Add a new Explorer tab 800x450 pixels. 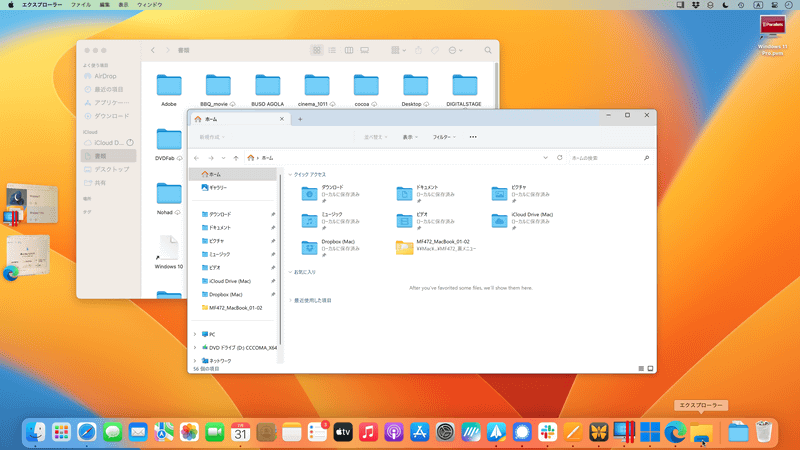(x=300, y=119)
